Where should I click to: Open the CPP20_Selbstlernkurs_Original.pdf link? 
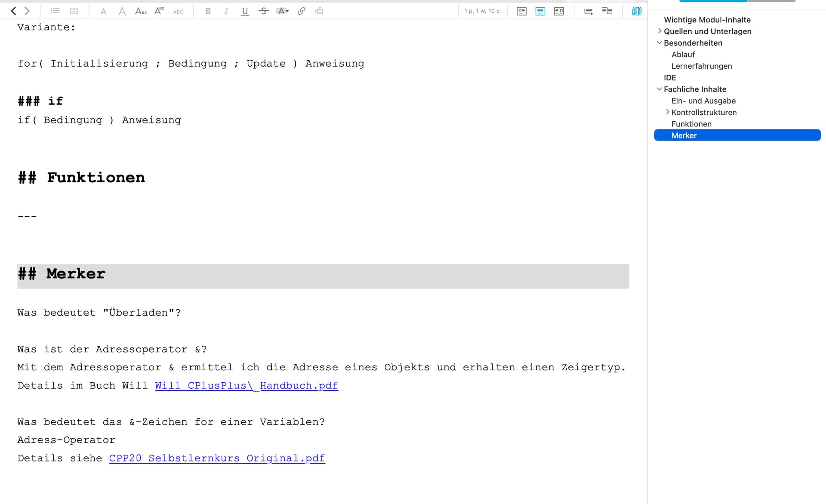click(x=217, y=458)
